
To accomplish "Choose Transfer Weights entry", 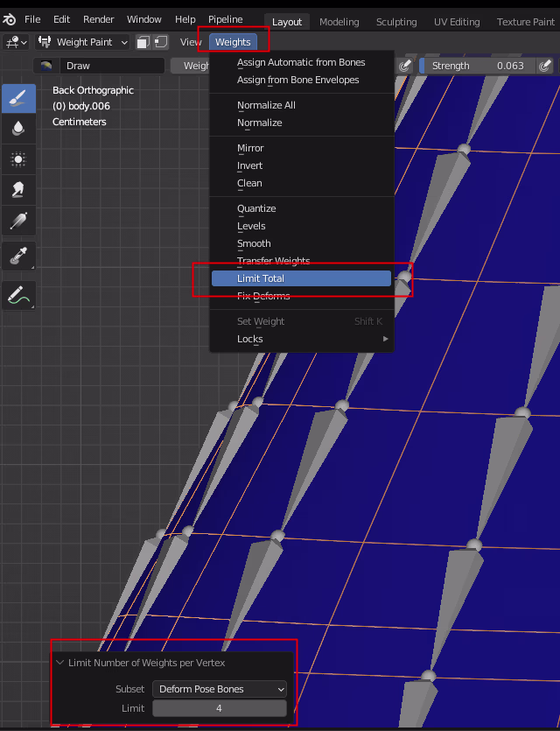I will (x=301, y=261).
